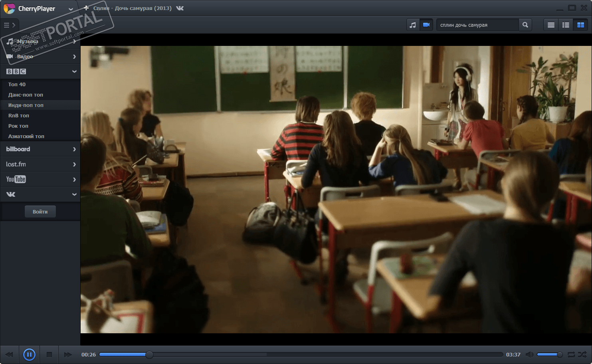Click the seek bar progress handle
This screenshot has width=592, height=364.
tap(149, 354)
